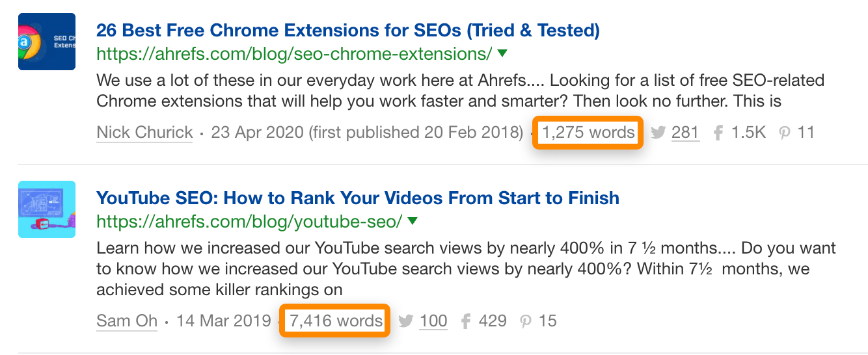Expand dropdown arrow beside youtube-seo URL
Screen dimensions: 868x355
pos(412,221)
